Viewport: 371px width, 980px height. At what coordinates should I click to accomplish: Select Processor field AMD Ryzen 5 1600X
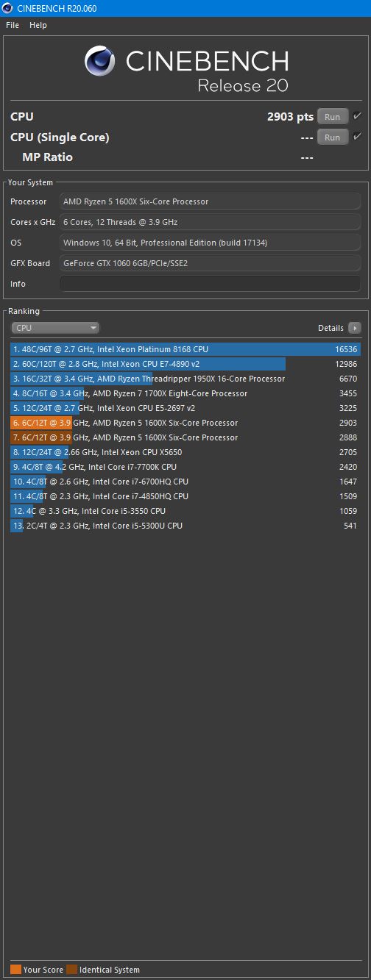pyautogui.click(x=211, y=201)
